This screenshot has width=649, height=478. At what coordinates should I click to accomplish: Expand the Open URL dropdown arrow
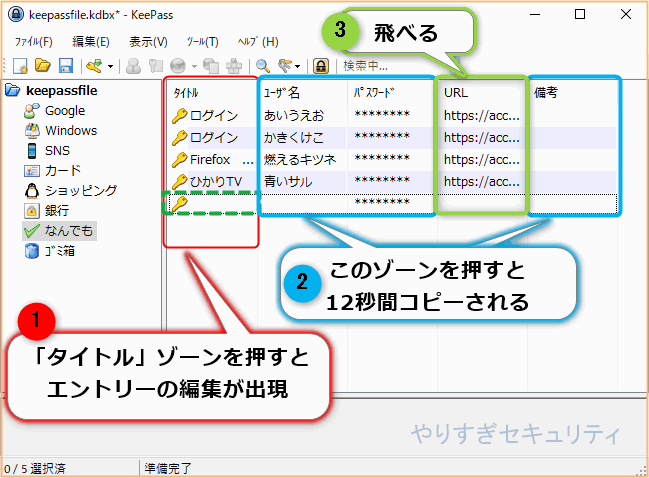coord(194,66)
